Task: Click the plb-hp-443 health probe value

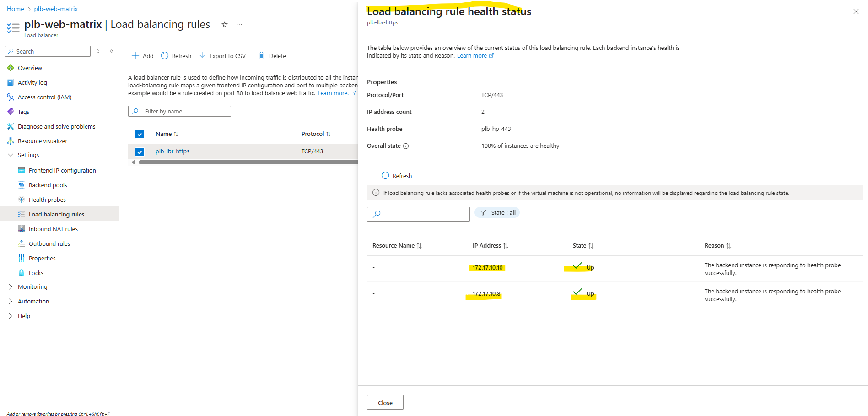Action: tap(496, 129)
